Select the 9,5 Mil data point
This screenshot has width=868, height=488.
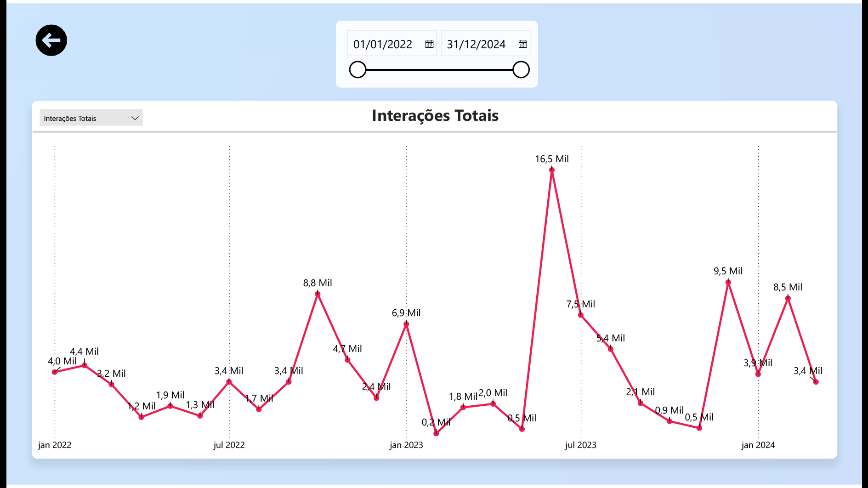point(728,282)
